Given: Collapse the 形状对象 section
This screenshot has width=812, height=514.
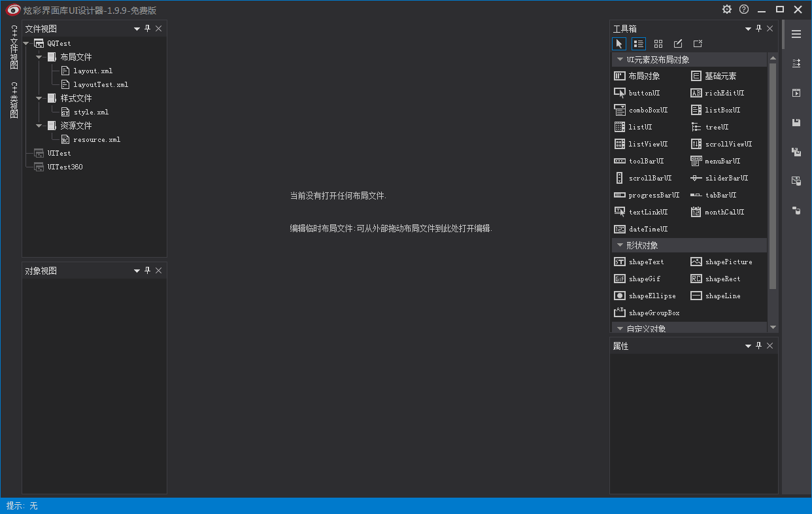Looking at the screenshot, I should pos(620,245).
